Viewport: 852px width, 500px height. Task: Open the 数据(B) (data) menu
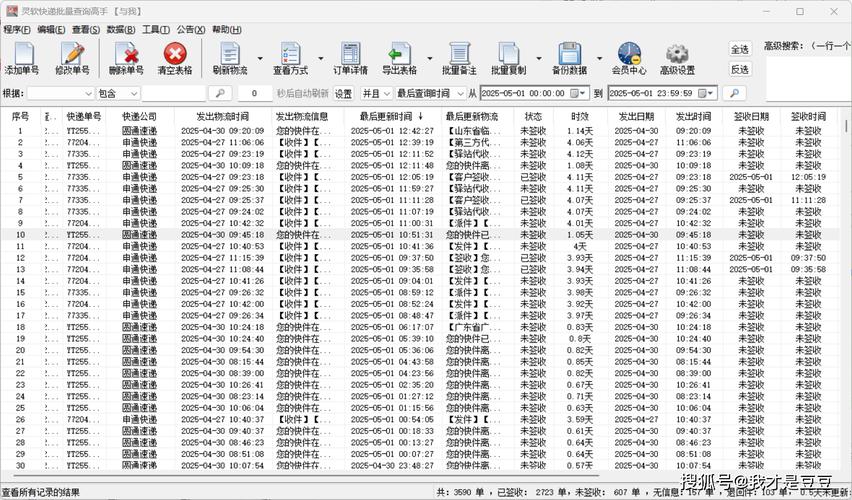pos(121,30)
